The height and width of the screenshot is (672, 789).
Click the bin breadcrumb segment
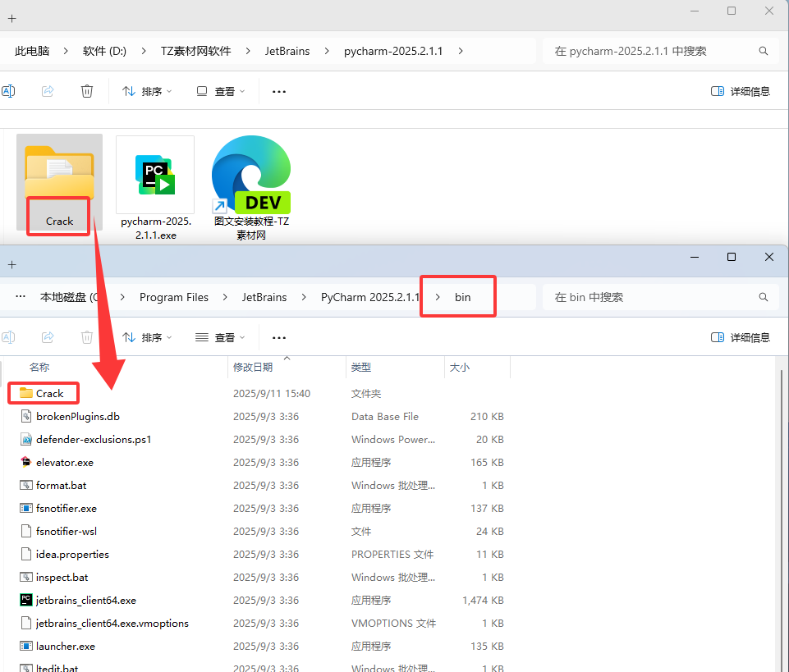[463, 297]
